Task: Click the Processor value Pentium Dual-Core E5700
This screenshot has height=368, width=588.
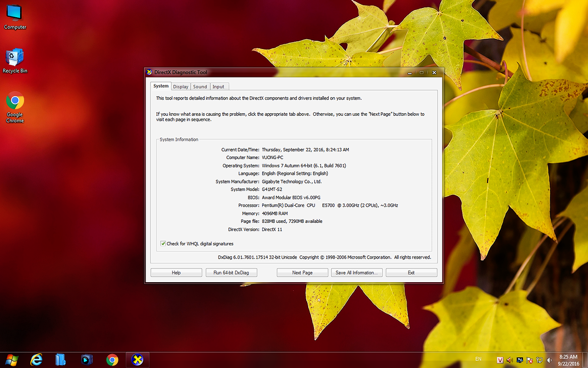Action: [x=330, y=205]
